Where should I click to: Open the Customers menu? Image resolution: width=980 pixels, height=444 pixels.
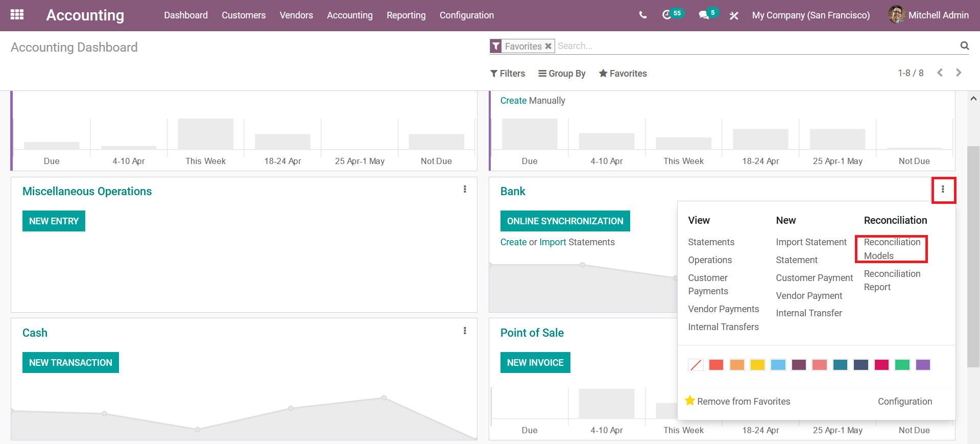[x=244, y=15]
